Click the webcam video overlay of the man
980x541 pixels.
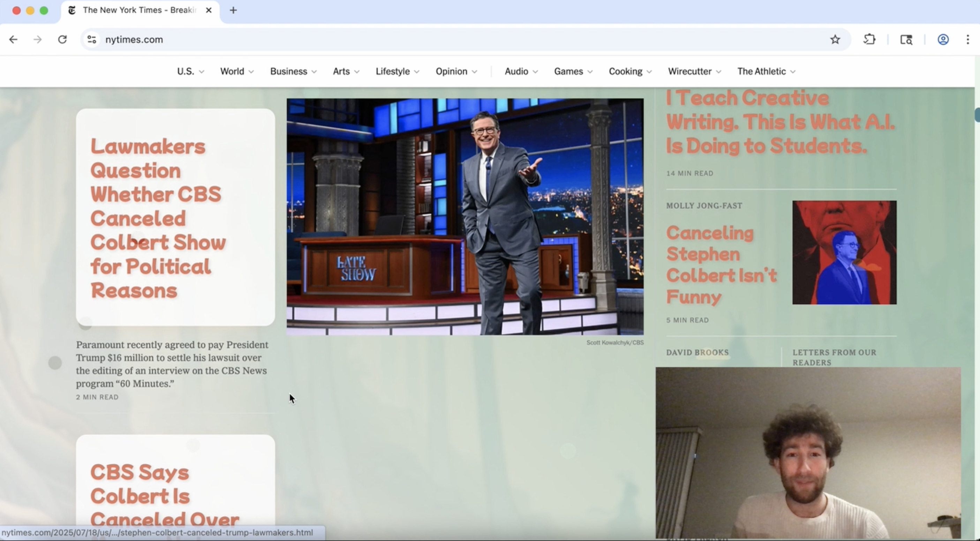point(808,452)
